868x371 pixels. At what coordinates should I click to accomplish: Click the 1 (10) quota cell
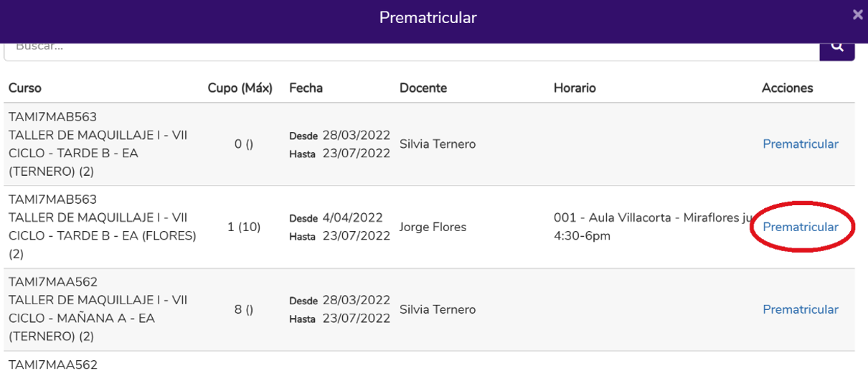point(244,227)
